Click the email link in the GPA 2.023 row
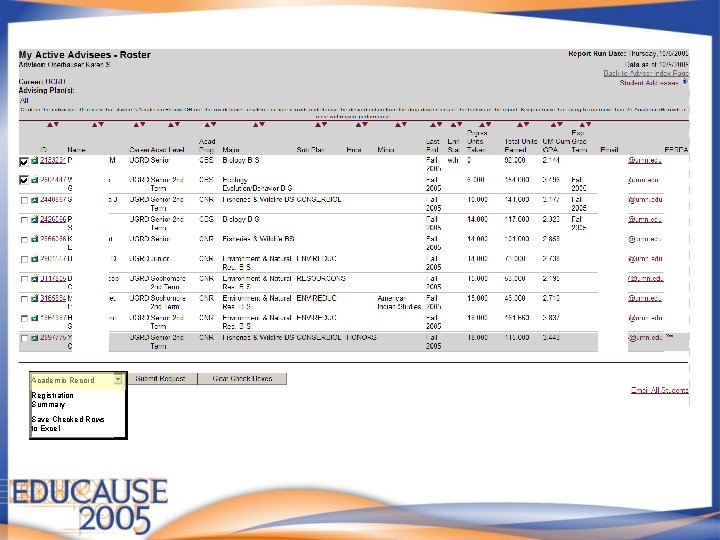This screenshot has height=540, width=720. 645,219
